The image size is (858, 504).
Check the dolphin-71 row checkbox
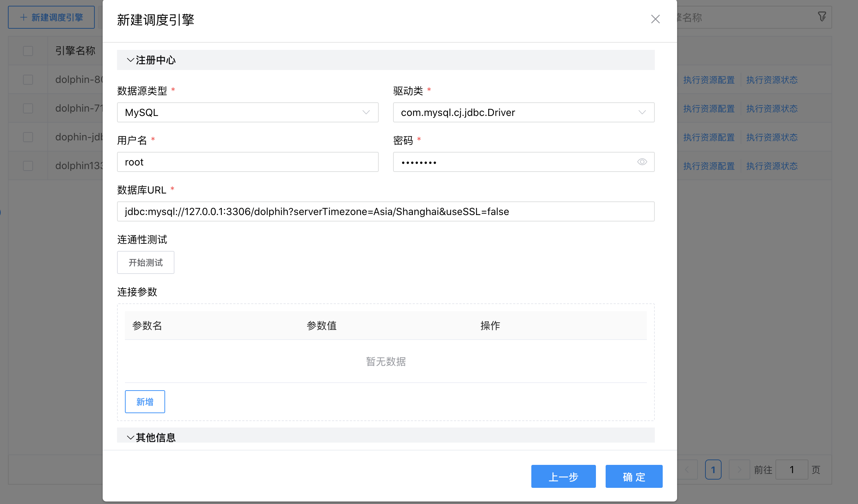click(x=28, y=108)
